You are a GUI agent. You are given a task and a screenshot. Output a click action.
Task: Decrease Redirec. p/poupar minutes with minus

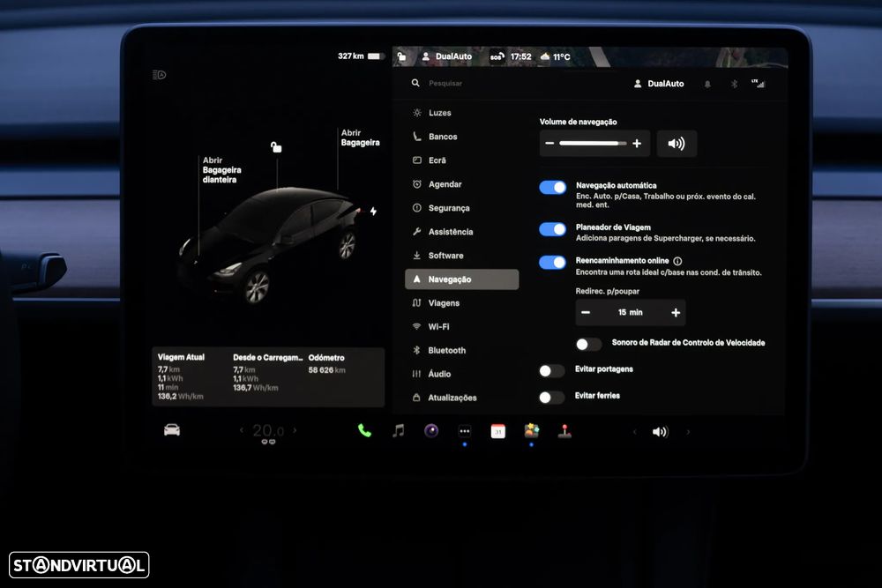[587, 313]
